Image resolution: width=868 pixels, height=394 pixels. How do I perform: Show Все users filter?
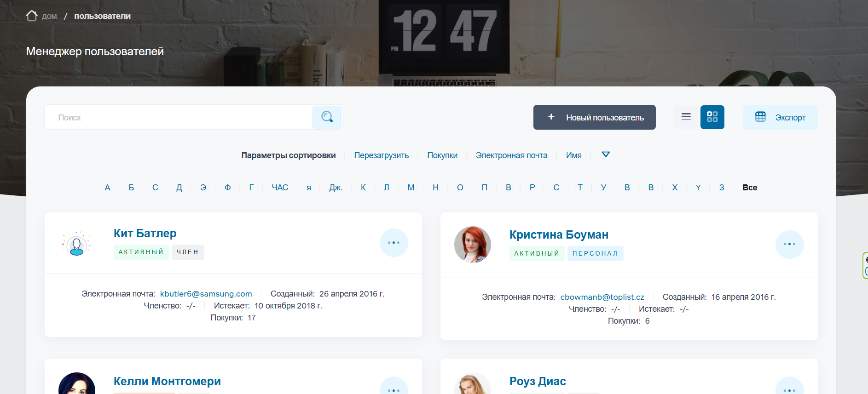[750, 188]
